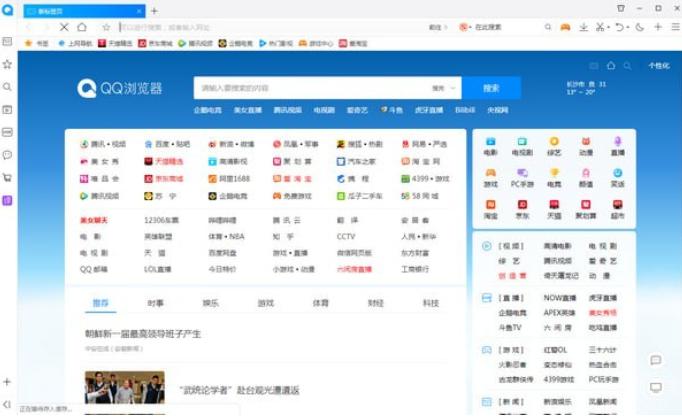Open the news photo thumbnail of officials
The width and height of the screenshot is (682, 417).
[125, 387]
